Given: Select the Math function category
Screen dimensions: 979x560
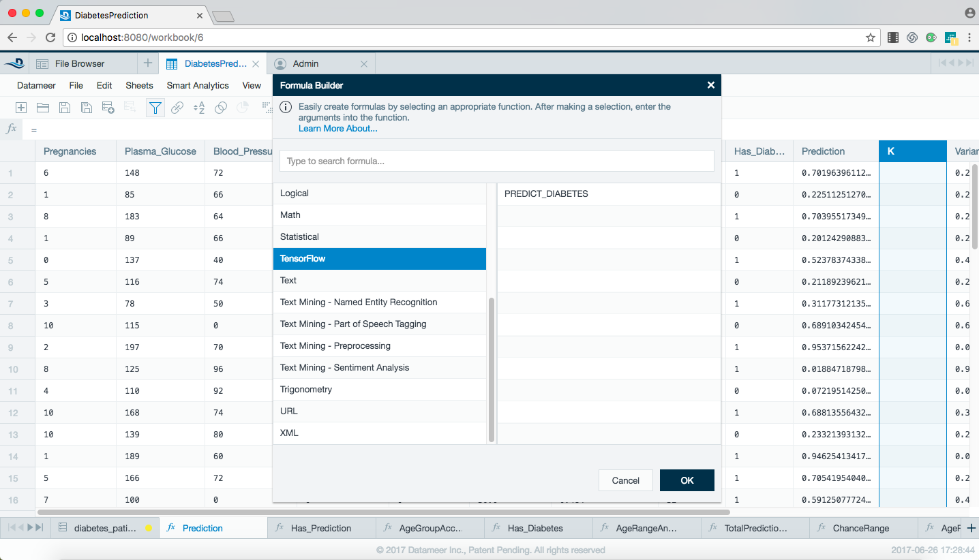Looking at the screenshot, I should tap(380, 215).
